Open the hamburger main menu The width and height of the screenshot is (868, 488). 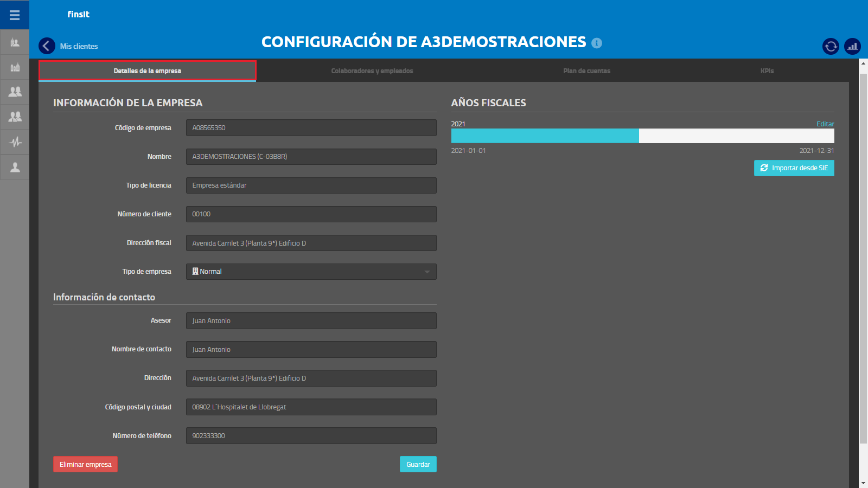15,15
